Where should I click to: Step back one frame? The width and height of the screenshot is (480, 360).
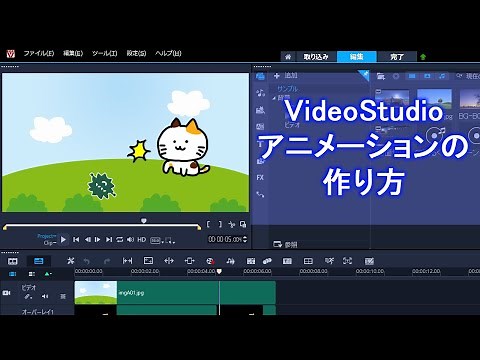(x=88, y=239)
